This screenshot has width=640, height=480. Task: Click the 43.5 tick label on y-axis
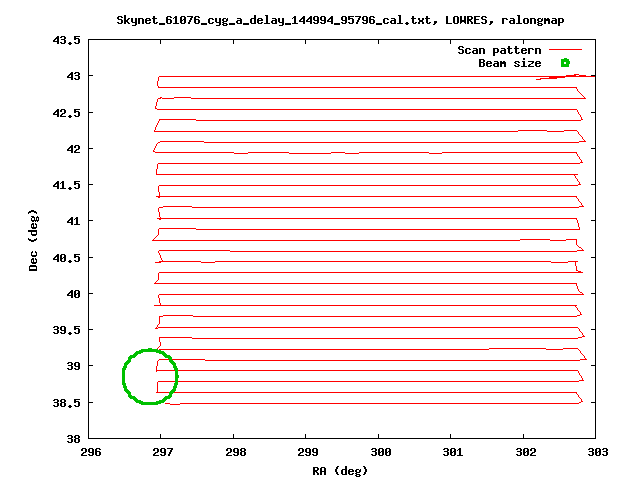pos(67,40)
